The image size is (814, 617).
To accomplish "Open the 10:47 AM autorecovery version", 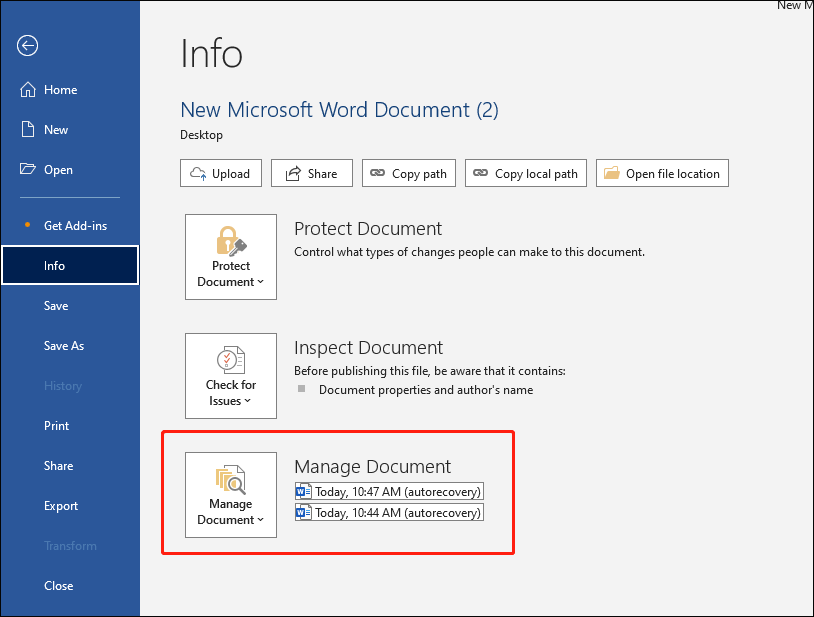I will 389,491.
